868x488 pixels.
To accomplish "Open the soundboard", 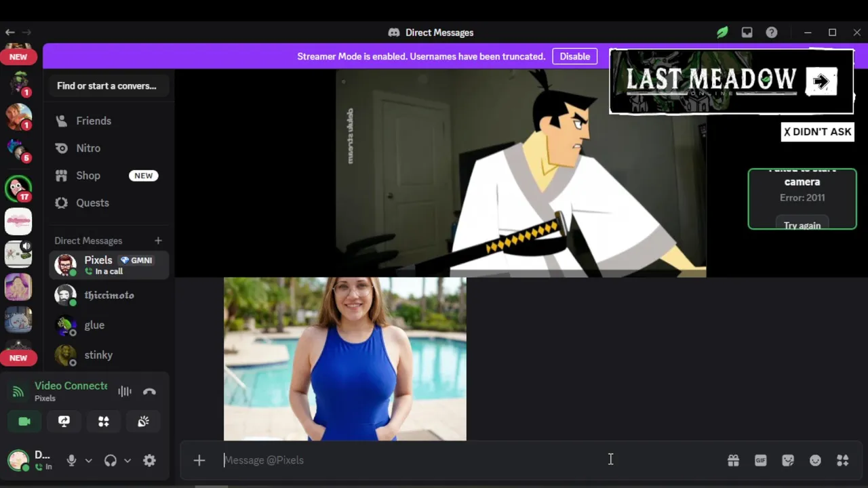I will 143,422.
